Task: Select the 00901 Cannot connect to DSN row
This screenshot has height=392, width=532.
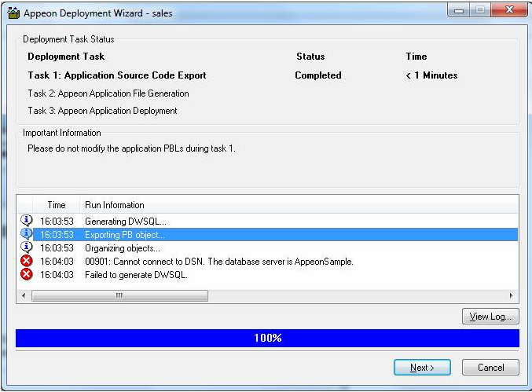Action: 268,261
